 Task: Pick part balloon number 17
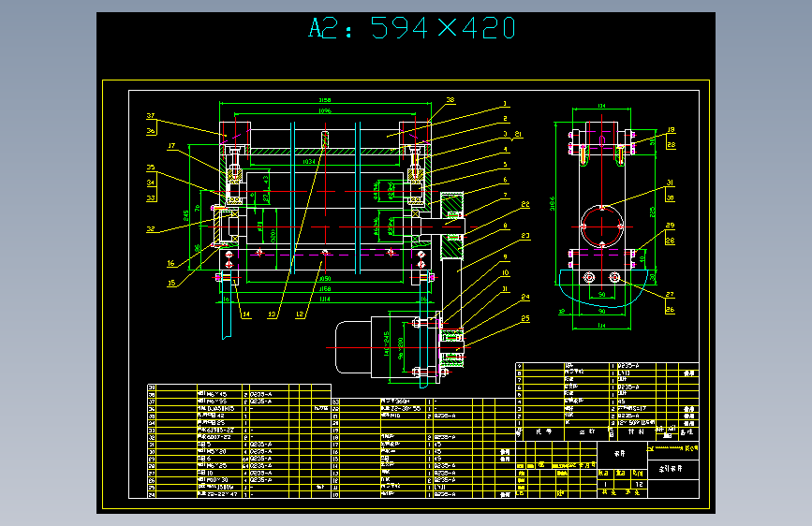[171, 146]
